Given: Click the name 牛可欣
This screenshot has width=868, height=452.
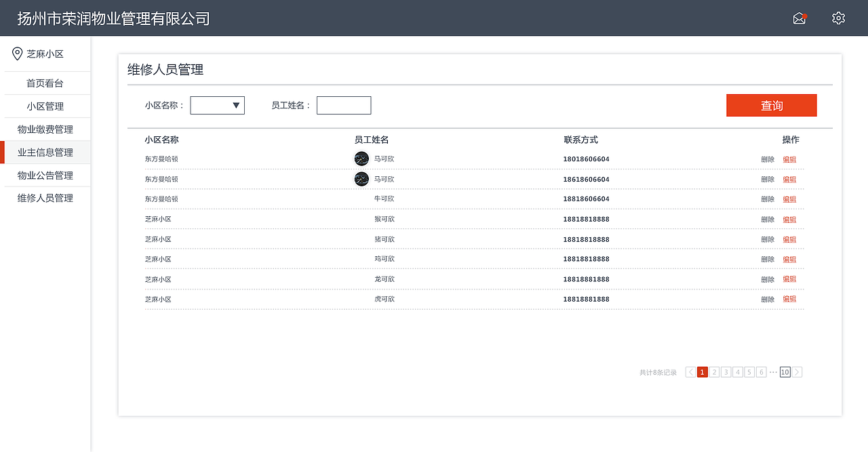Looking at the screenshot, I should point(384,199).
